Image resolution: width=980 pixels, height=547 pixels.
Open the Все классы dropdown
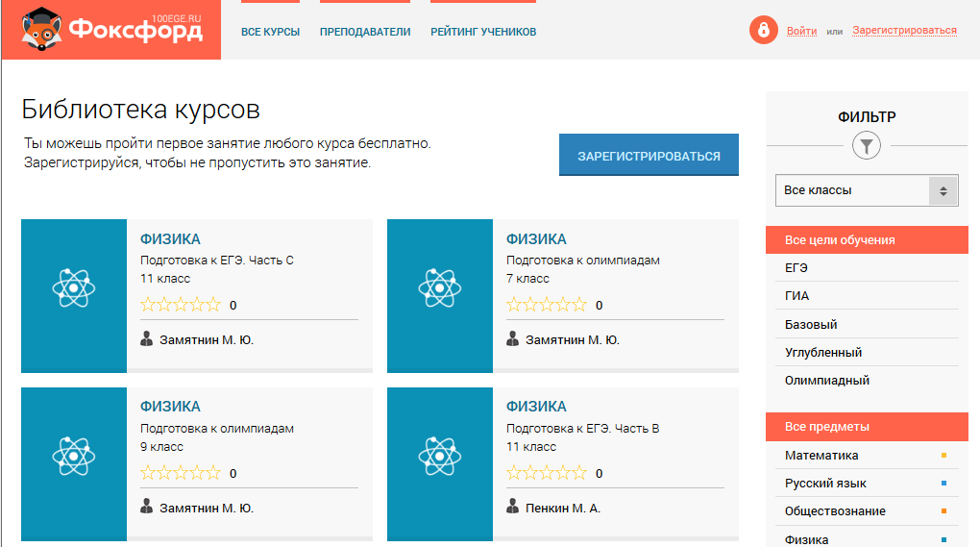[x=867, y=190]
